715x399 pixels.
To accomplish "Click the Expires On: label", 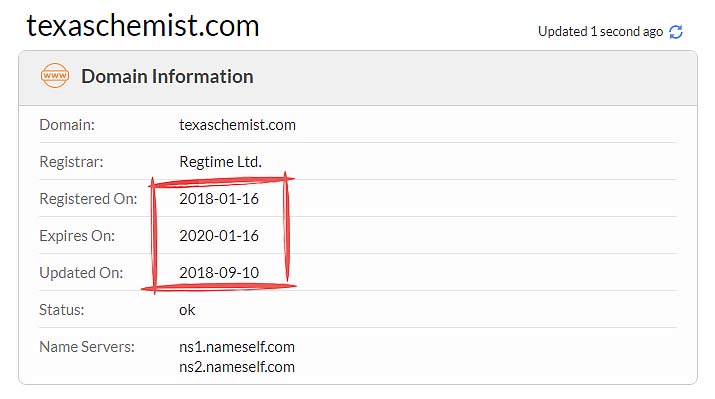I will coord(77,236).
